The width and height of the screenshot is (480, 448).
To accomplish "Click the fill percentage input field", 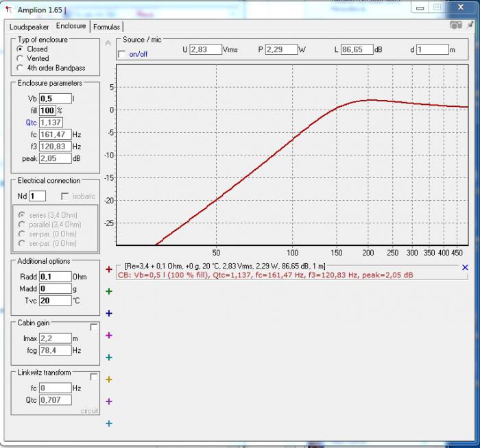I will tap(47, 111).
